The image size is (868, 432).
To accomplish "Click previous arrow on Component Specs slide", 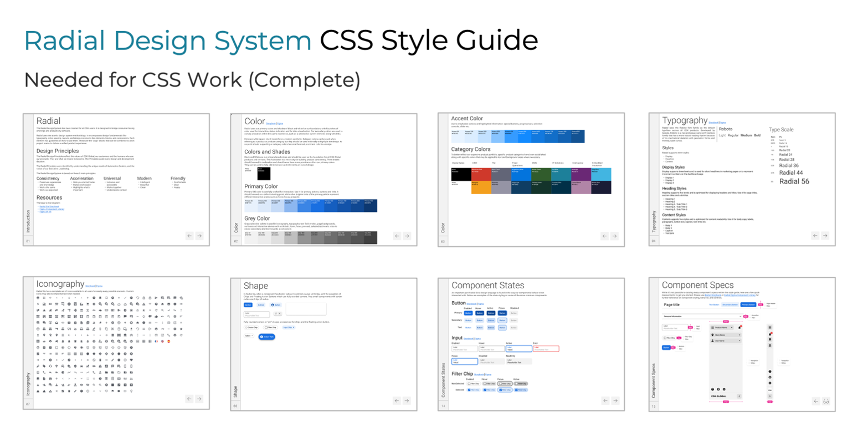I will 816,401.
